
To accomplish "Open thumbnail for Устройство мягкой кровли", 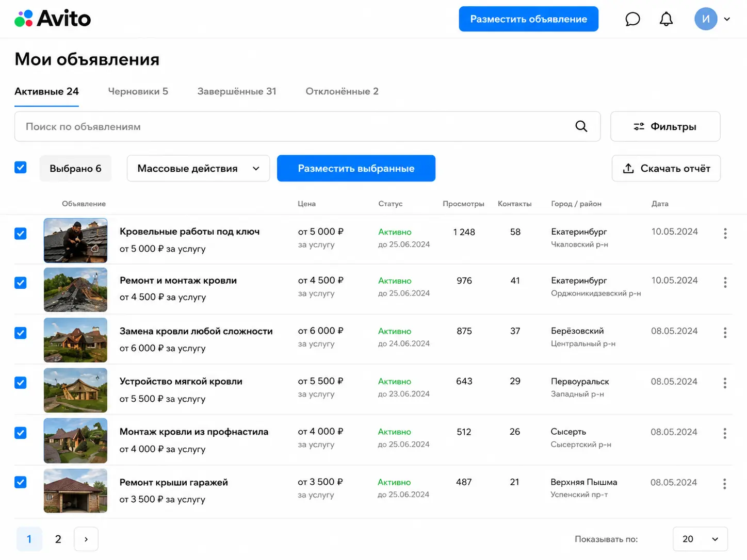I will click(x=75, y=390).
